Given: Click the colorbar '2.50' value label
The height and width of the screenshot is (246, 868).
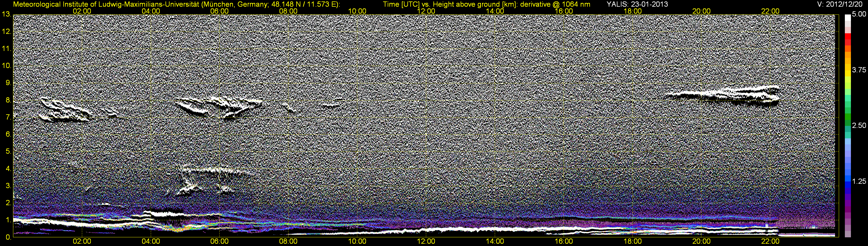Looking at the screenshot, I should pyautogui.click(x=859, y=125).
